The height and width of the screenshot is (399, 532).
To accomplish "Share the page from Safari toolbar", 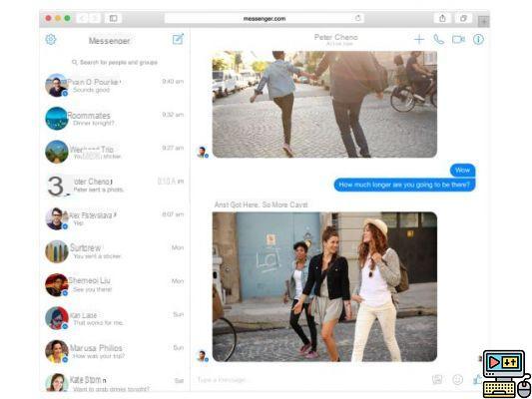I will point(442,18).
